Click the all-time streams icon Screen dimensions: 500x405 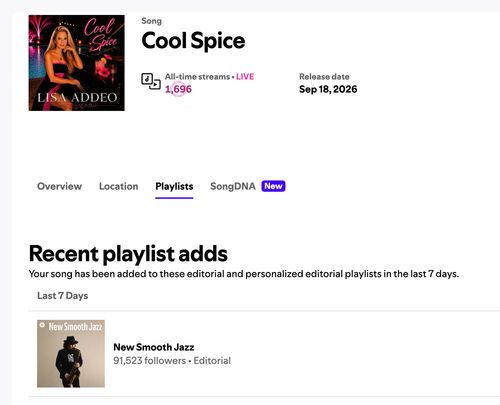pyautogui.click(x=151, y=81)
